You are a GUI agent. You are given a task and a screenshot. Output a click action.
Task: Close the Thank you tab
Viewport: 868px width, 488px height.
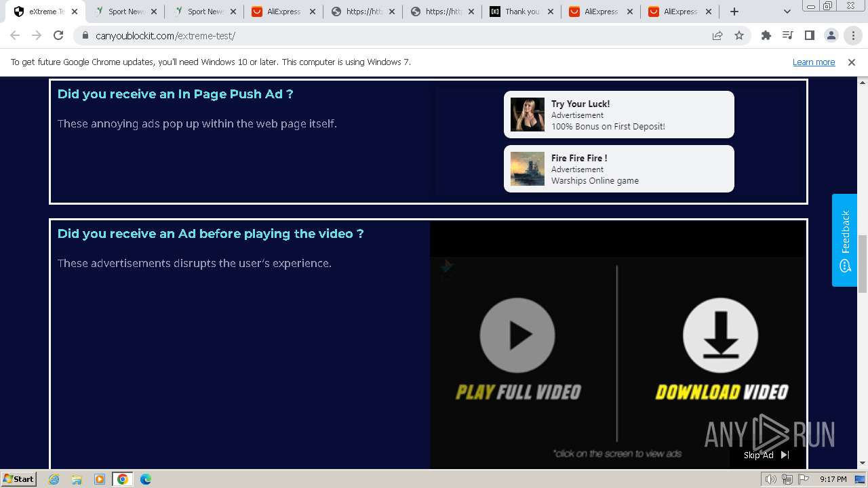[551, 12]
